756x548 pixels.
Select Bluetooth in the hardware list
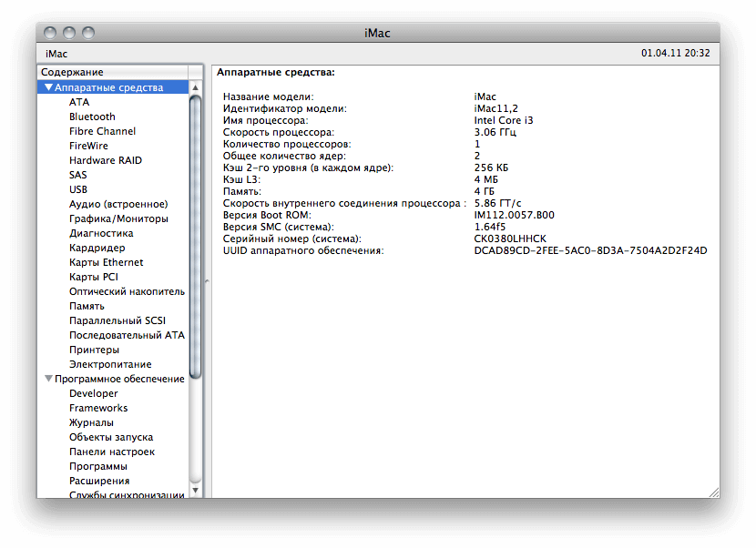click(92, 117)
